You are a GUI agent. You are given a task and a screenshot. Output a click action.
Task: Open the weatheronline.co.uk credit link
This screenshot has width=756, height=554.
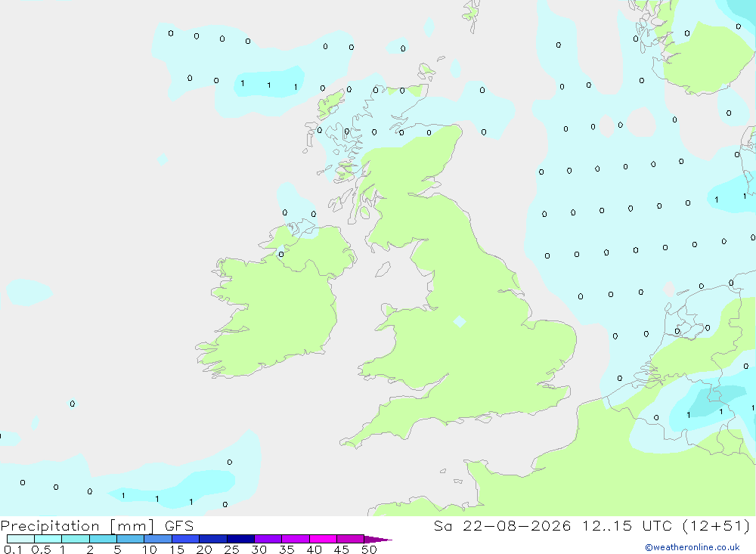692,547
